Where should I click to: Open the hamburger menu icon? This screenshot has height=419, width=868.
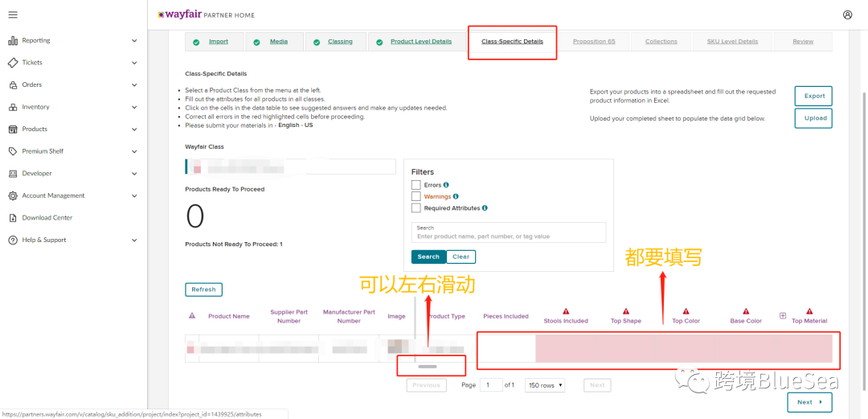tap(13, 15)
